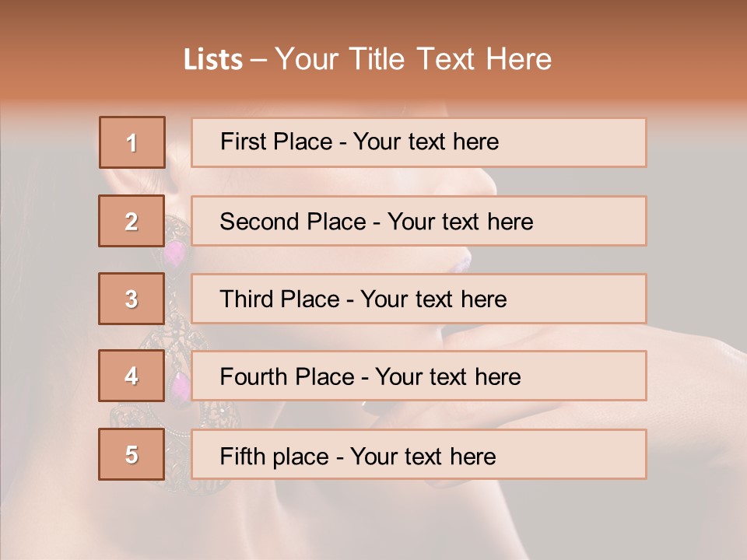Click the number 5 square

[132, 454]
